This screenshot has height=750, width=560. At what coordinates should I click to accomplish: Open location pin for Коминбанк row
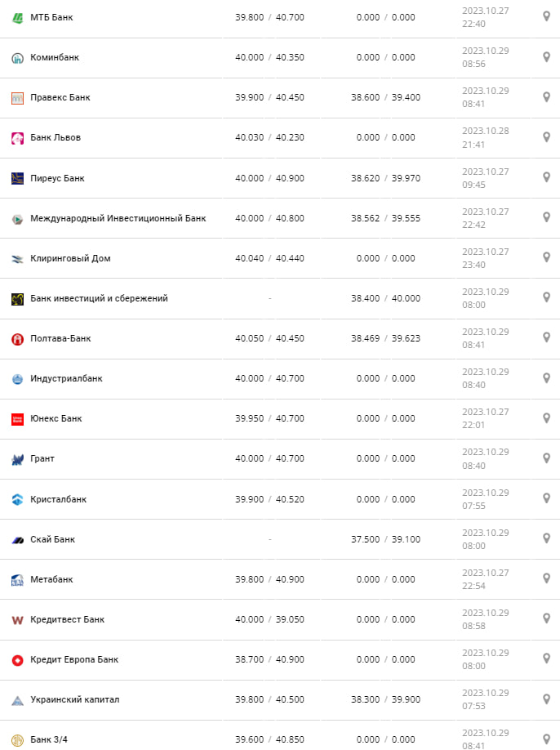547,57
